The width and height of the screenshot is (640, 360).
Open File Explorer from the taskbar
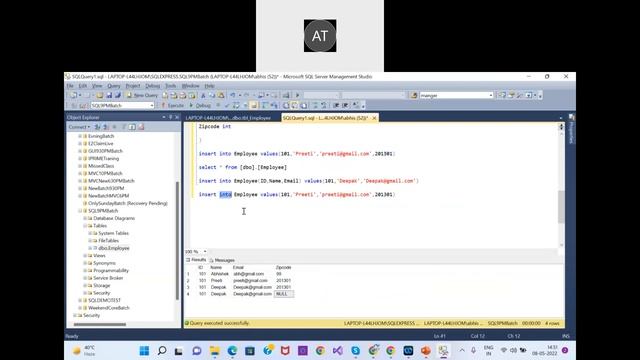point(215,351)
